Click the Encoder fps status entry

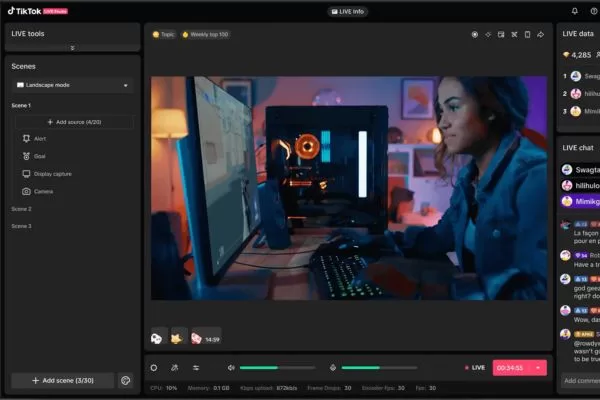point(383,388)
